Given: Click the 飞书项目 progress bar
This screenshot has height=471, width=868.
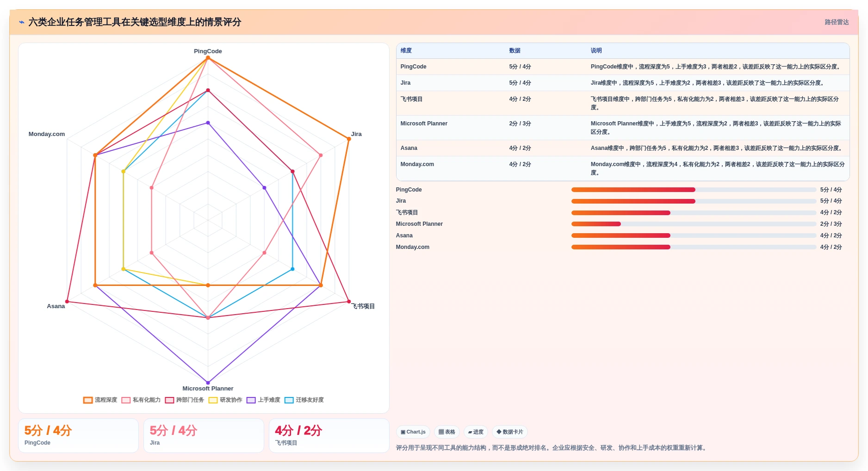Looking at the screenshot, I should click(694, 213).
